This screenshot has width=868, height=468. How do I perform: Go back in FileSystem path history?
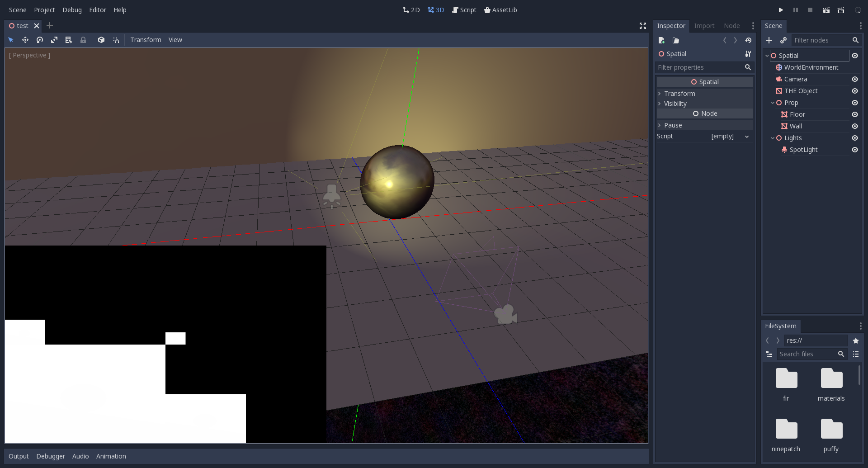[767, 340]
